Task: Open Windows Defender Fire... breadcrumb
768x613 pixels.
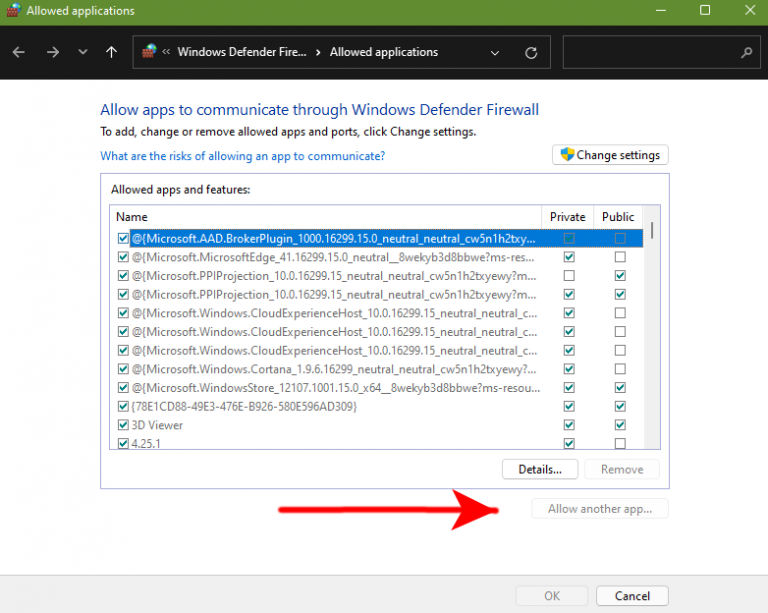Action: click(x=241, y=52)
